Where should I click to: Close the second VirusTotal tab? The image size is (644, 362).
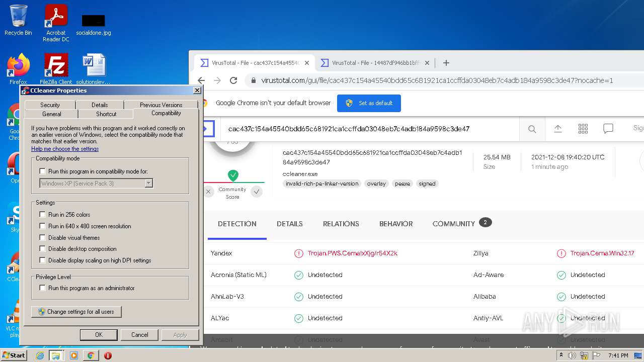click(x=427, y=63)
